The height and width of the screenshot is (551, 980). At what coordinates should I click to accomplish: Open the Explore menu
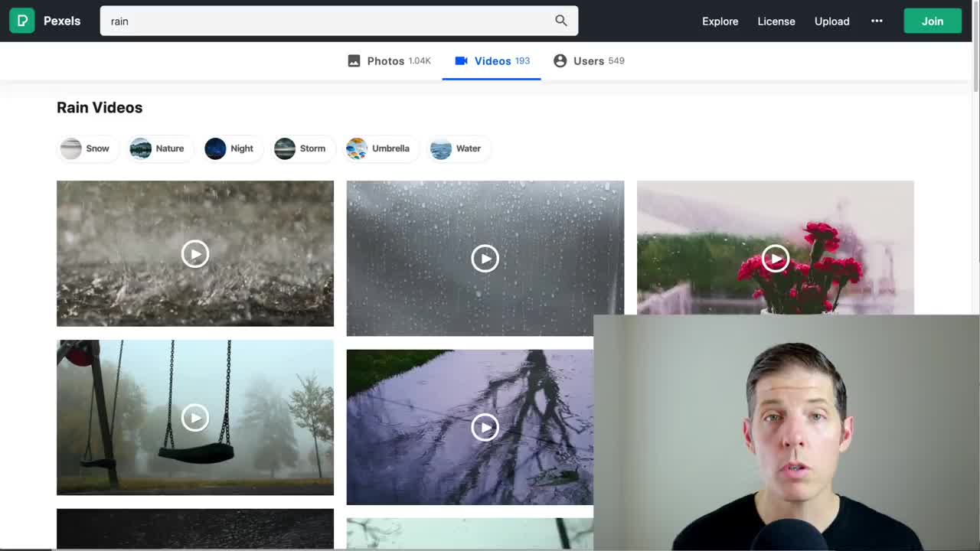point(720,21)
